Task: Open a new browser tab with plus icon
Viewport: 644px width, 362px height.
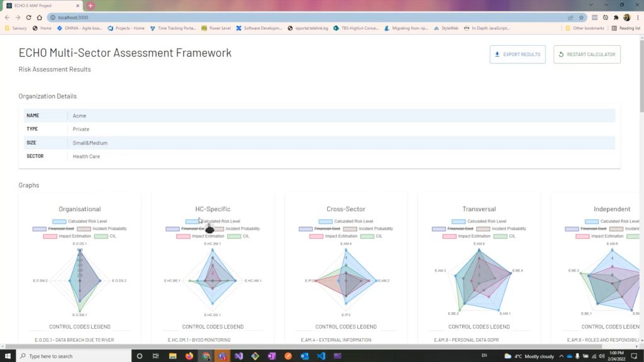Action: click(91, 6)
